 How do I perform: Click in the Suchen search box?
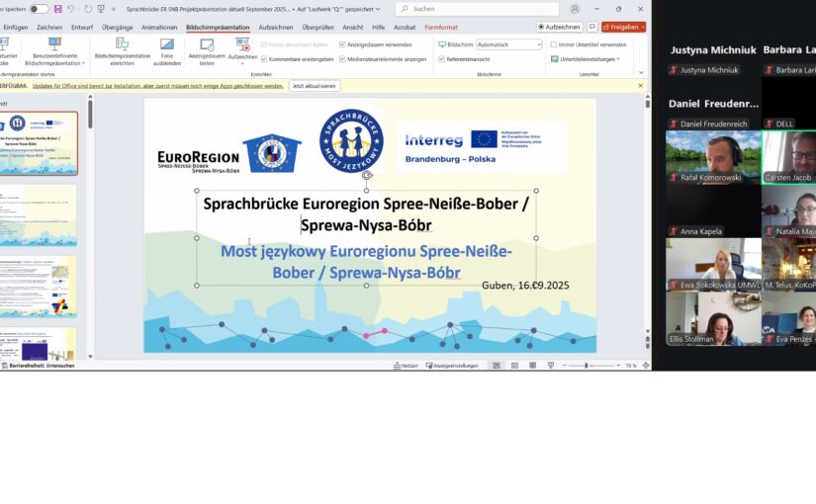[x=477, y=9]
